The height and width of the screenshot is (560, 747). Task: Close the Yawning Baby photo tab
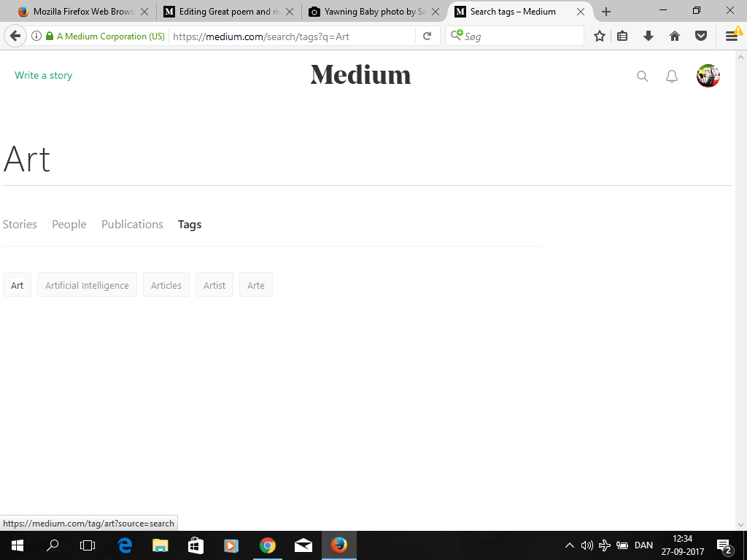pos(436,12)
